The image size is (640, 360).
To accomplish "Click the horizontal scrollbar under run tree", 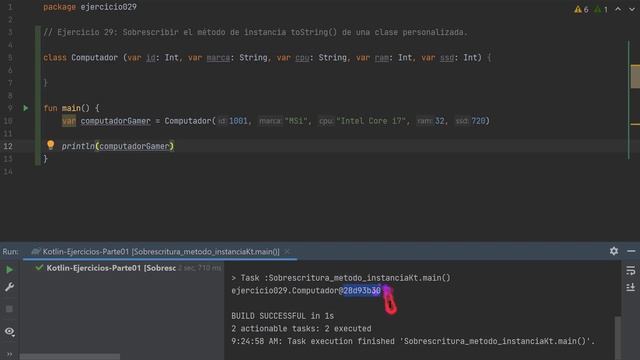I will tap(70, 357).
